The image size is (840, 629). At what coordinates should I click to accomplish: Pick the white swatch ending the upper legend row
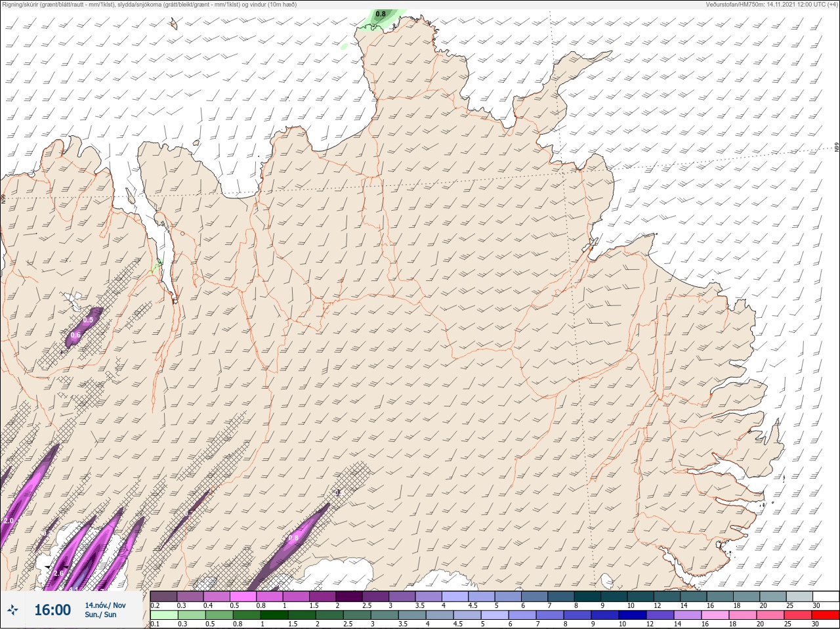pos(826,596)
